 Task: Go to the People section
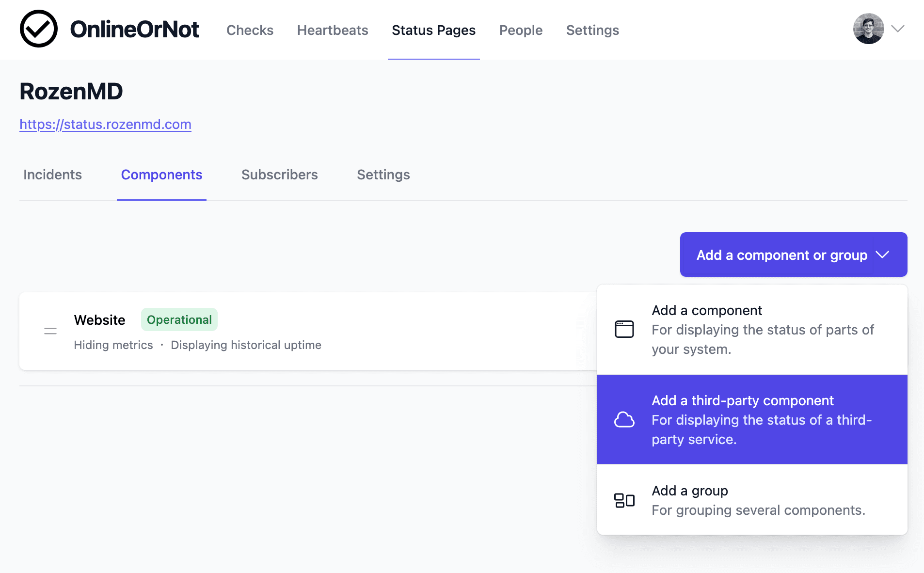point(521,30)
